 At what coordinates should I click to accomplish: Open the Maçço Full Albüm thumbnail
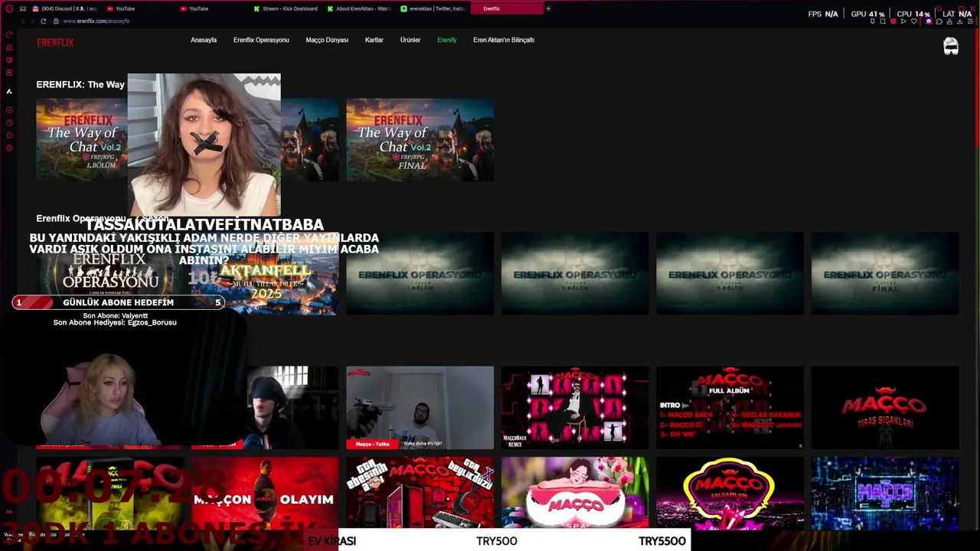[730, 407]
